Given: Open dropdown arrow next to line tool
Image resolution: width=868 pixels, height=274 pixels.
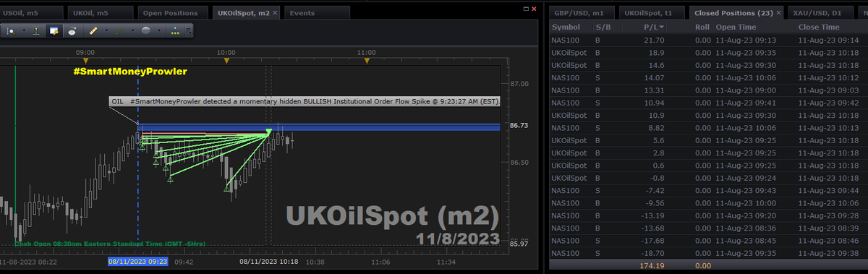Looking at the screenshot, I should pyautogui.click(x=133, y=31).
